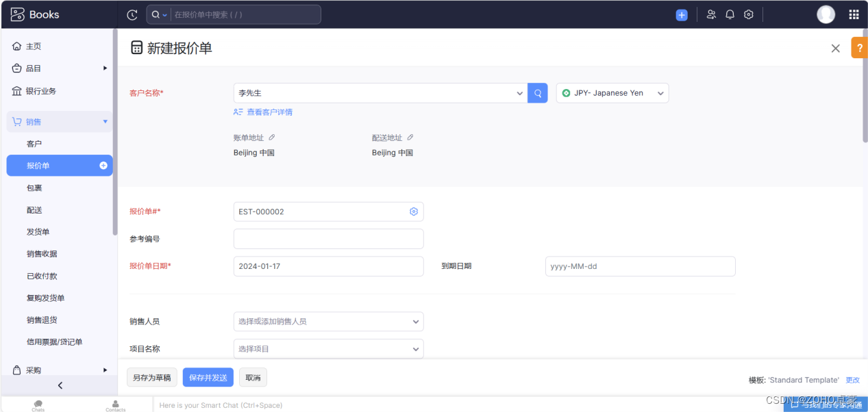Screen dimensions: 868x412
Task: Open the referral people icon in top bar
Action: tap(711, 14)
